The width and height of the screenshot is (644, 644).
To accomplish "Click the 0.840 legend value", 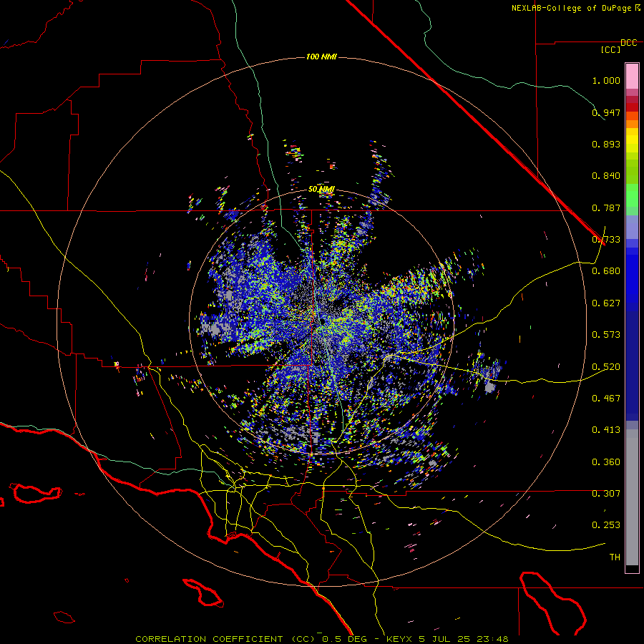I will coord(606,176).
